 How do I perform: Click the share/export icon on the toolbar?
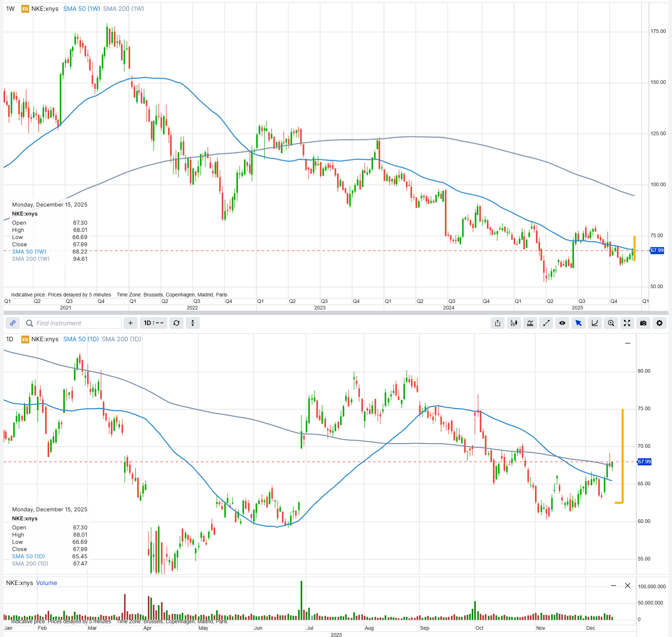pos(497,323)
